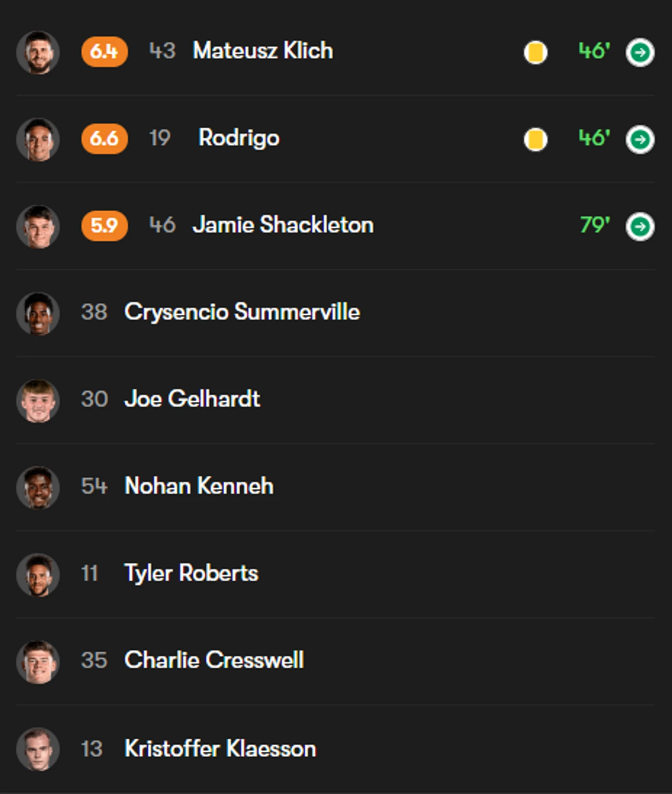This screenshot has height=794, width=672.
Task: Click Kristoffer Klaesson's avatar photo
Action: point(38,749)
